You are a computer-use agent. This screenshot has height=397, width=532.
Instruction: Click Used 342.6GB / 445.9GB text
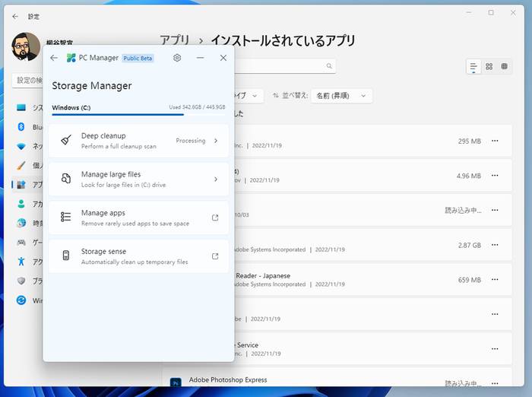(x=197, y=107)
